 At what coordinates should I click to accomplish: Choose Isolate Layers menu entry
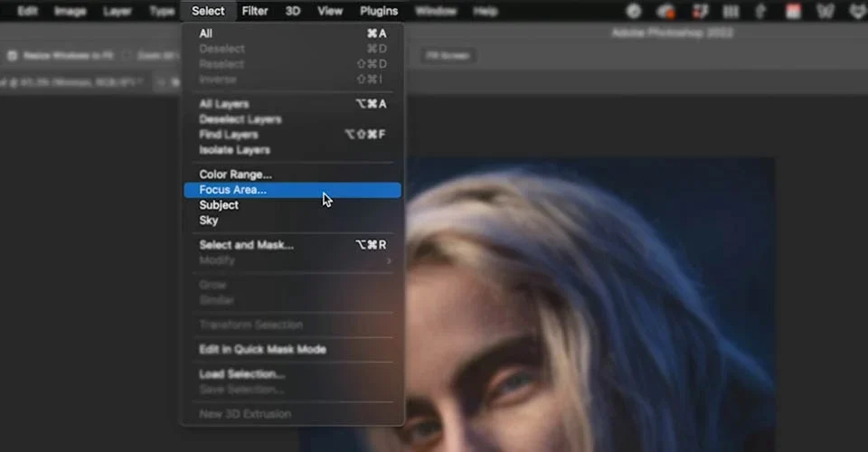point(292,150)
